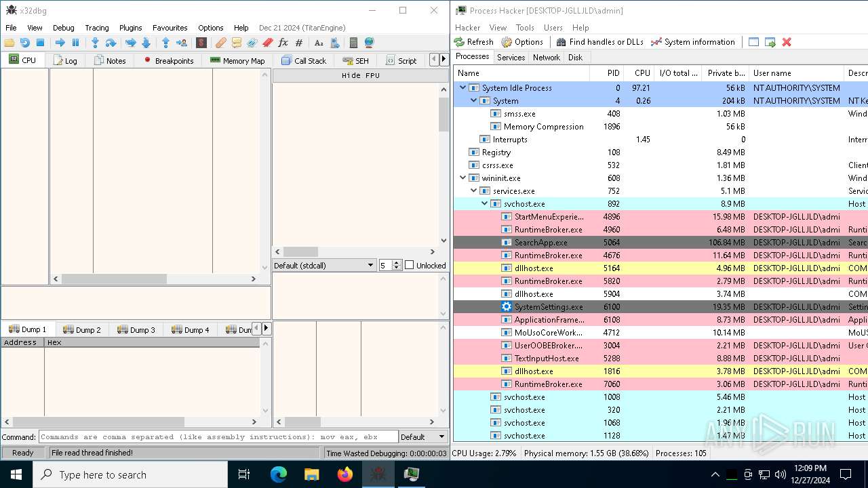Toggle the Unlocked checkbox

coord(409,265)
